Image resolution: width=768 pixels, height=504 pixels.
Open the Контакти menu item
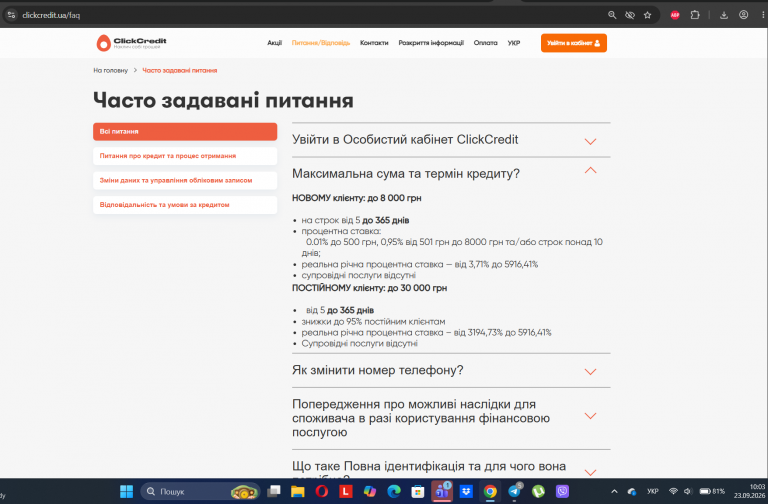pos(374,43)
